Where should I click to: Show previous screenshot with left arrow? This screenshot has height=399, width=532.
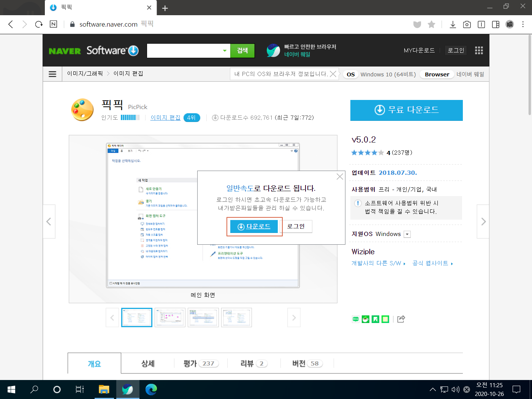pos(49,222)
